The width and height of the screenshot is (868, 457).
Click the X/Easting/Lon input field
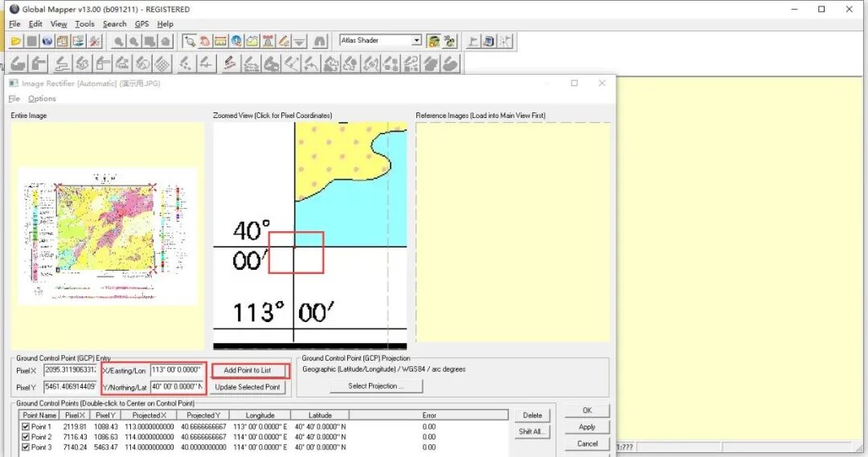(177, 369)
